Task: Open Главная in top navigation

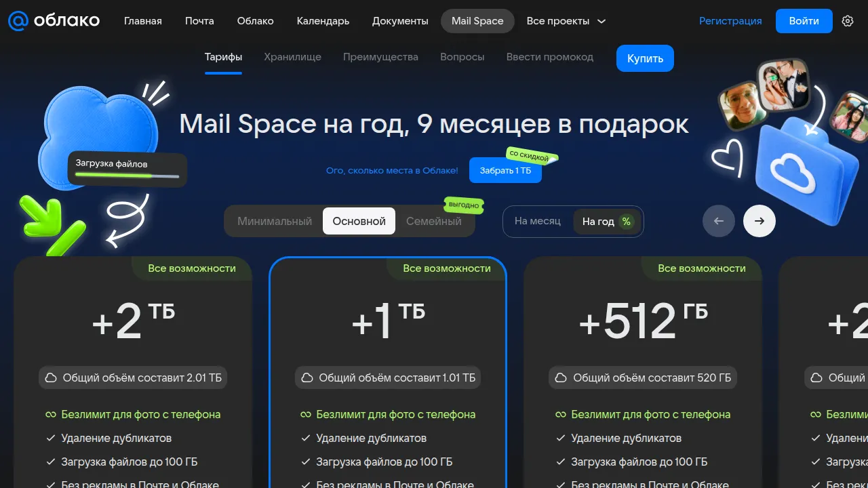Action: click(143, 21)
